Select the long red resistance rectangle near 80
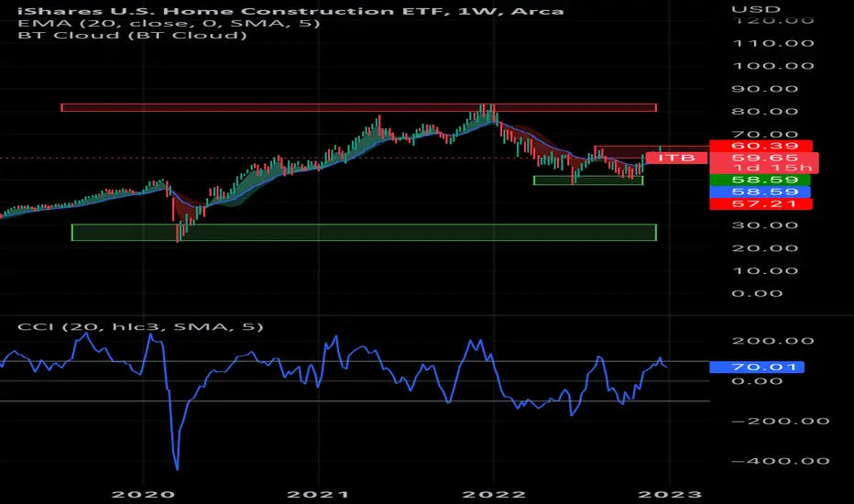The image size is (854, 504). pos(359,108)
